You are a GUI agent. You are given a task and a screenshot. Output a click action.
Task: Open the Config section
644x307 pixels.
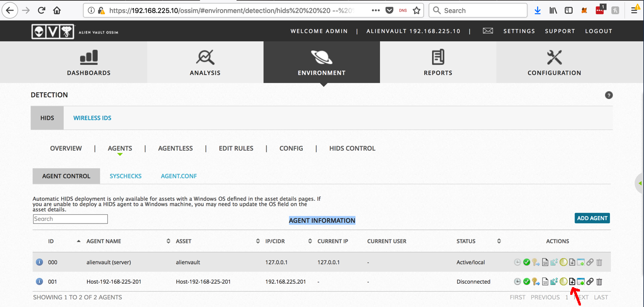click(x=291, y=148)
